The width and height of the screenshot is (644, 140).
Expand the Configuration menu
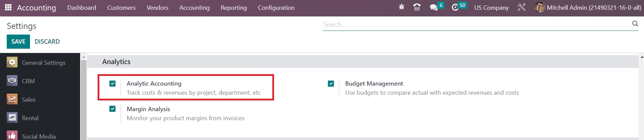[x=276, y=7]
